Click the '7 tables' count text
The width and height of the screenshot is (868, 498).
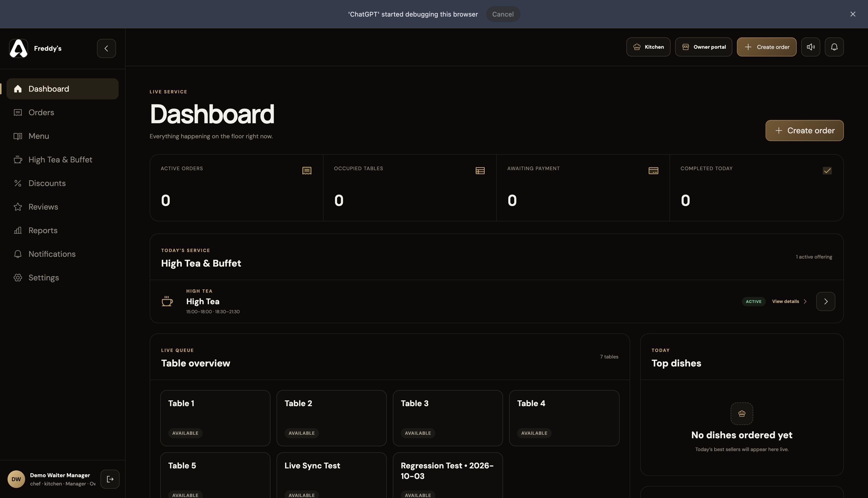tap(609, 357)
